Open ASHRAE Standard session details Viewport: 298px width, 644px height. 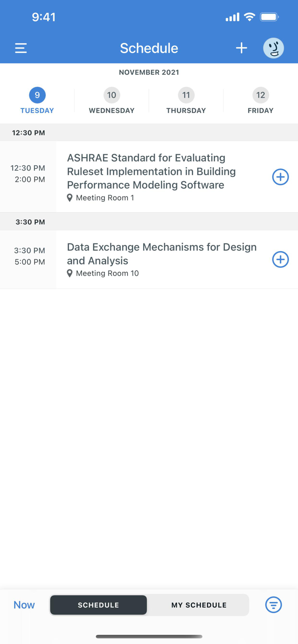(x=151, y=171)
